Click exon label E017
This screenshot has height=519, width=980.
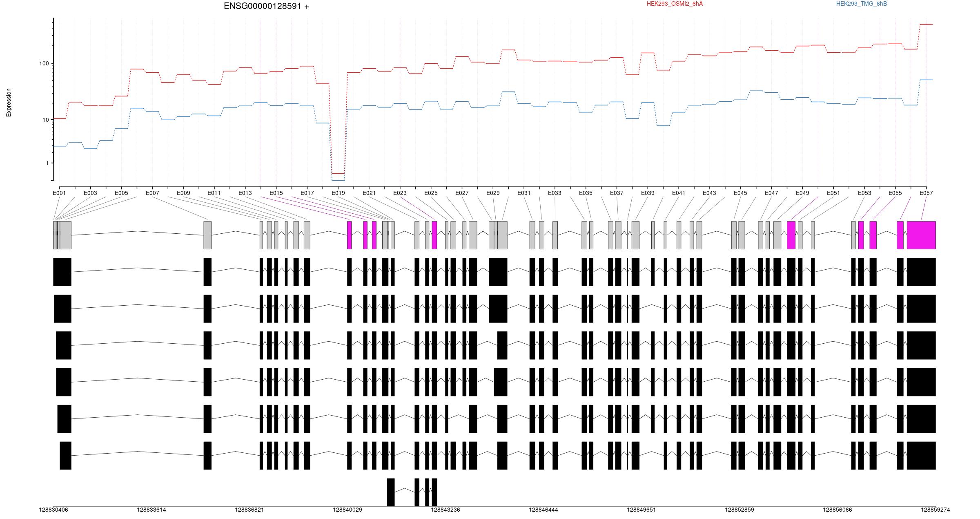307,193
